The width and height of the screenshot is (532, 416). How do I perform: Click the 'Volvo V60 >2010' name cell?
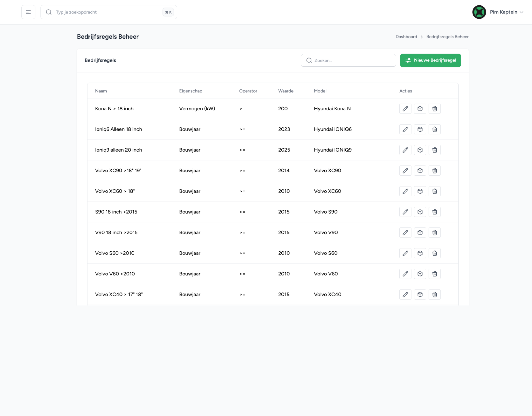pyautogui.click(x=115, y=274)
